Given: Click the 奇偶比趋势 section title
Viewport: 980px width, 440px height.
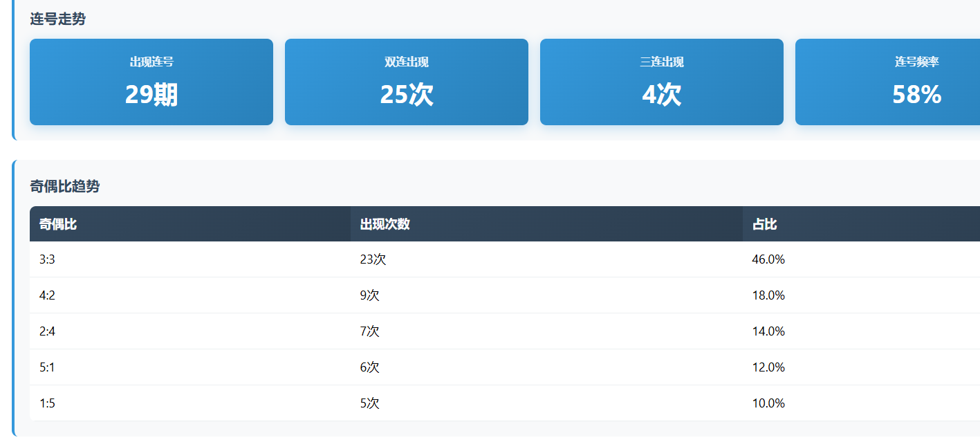Looking at the screenshot, I should [65, 186].
